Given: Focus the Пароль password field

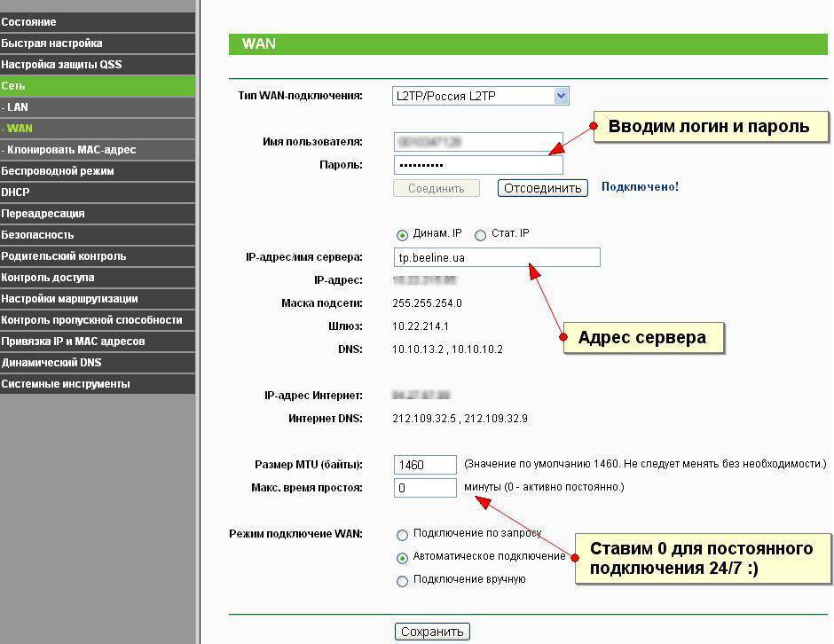Looking at the screenshot, I should tap(477, 165).
